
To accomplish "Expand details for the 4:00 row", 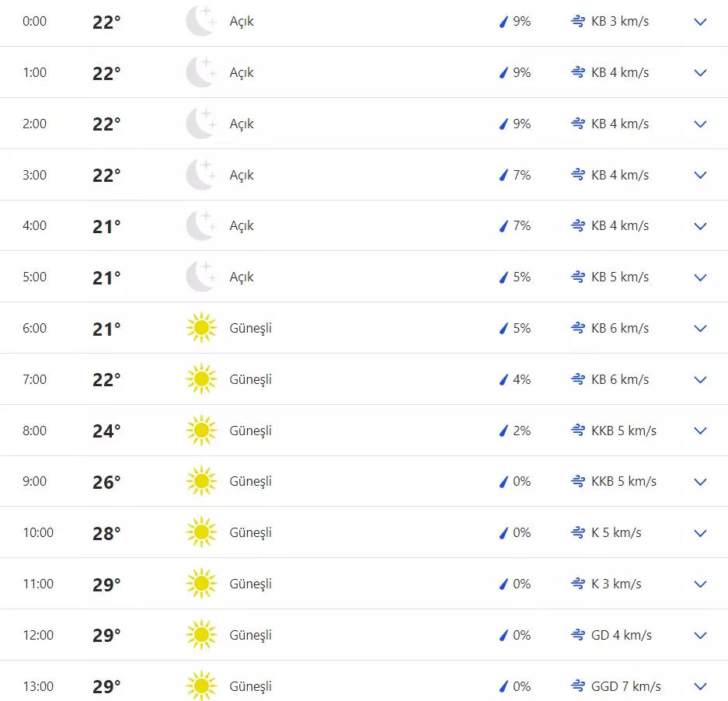I will point(700,226).
